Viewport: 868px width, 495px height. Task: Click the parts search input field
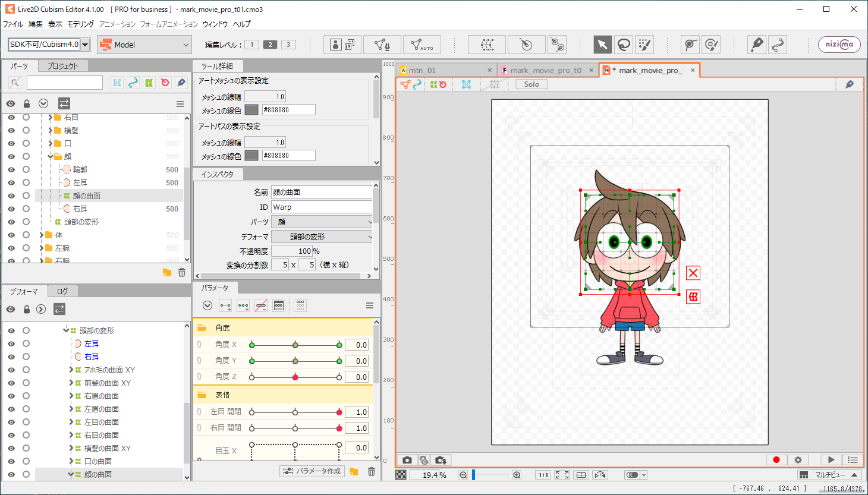tap(64, 83)
